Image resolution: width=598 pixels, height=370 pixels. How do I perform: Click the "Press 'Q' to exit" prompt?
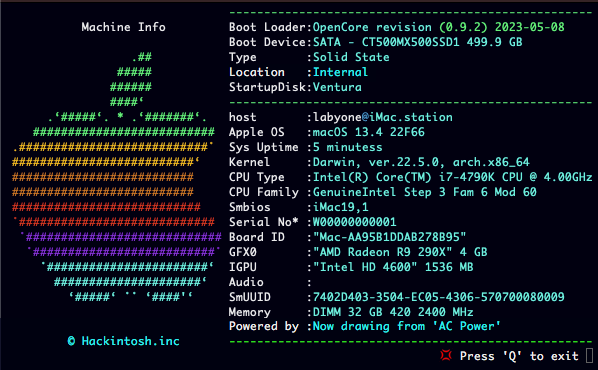pos(519,356)
